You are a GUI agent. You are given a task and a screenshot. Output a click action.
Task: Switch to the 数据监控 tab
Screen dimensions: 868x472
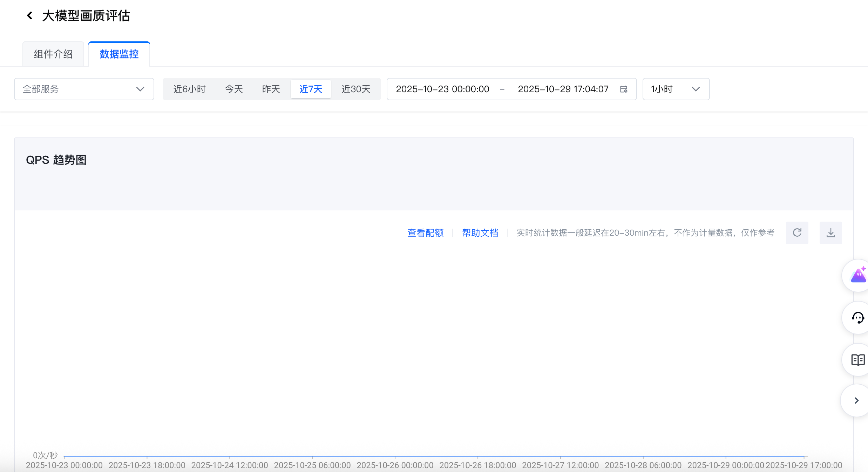point(119,54)
